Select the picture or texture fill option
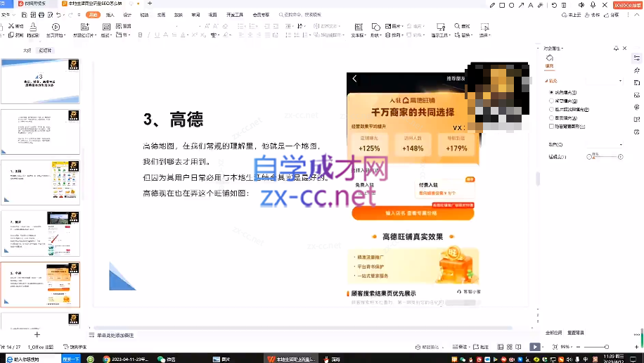This screenshot has width=644, height=363. coord(551,109)
